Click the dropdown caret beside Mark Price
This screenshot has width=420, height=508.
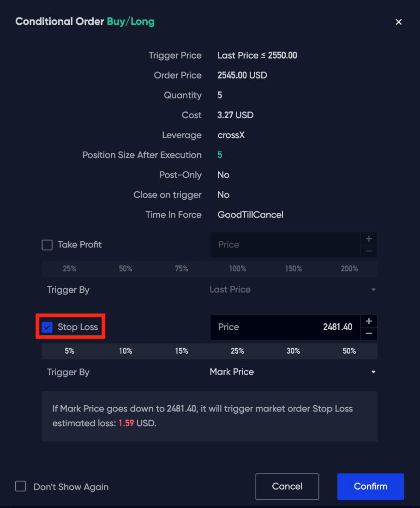(x=374, y=372)
